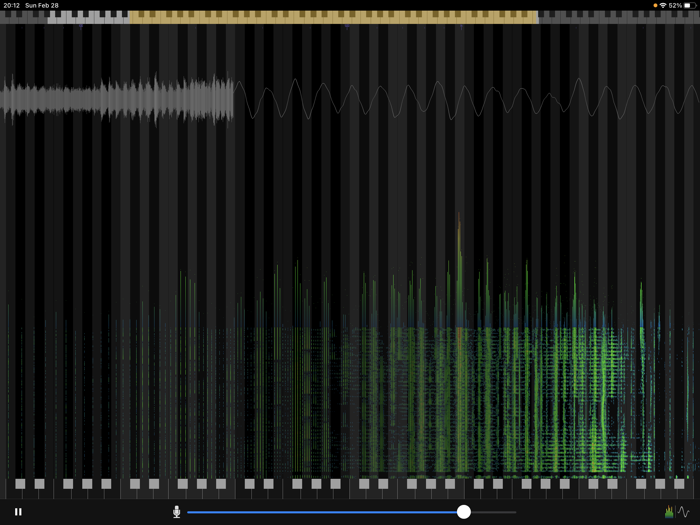
Task: Tap the microphone input icon
Action: [x=177, y=512]
